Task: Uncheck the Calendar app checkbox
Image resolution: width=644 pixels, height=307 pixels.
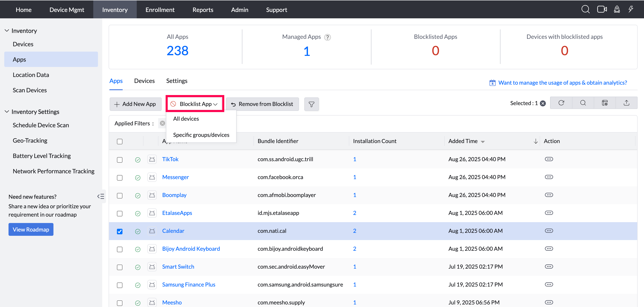Action: coord(119,231)
